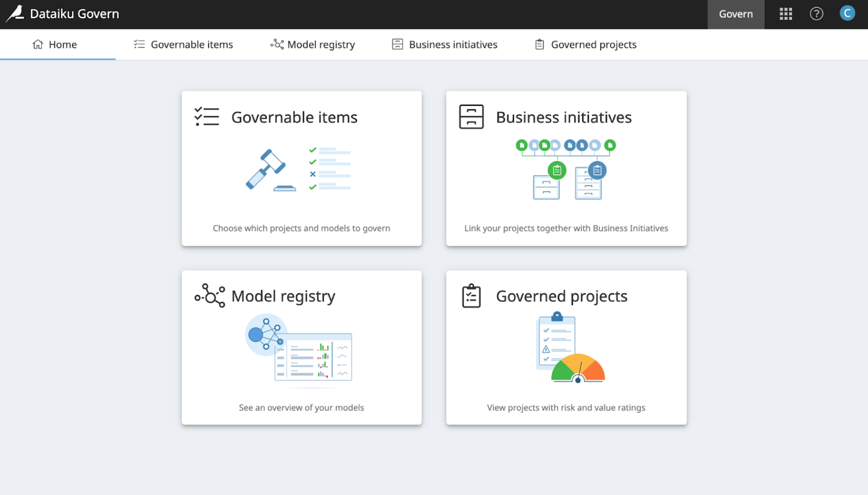Click the Model registry card
868x495 pixels.
pos(302,347)
